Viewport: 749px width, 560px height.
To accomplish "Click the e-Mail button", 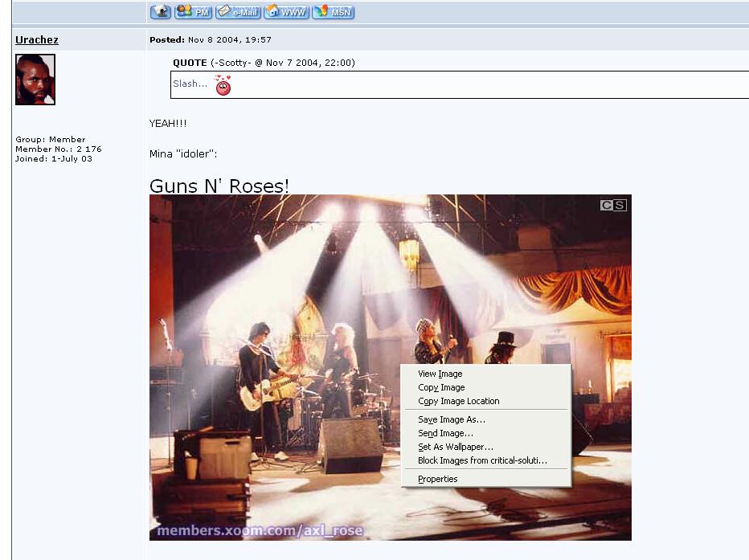I will click(238, 11).
